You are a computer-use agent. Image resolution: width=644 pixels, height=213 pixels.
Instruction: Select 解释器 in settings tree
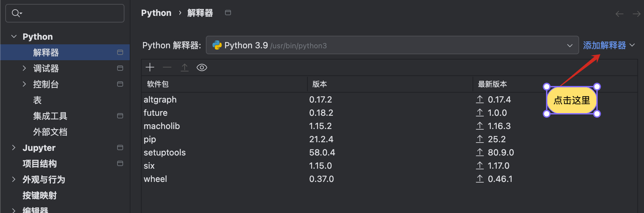[65, 52]
